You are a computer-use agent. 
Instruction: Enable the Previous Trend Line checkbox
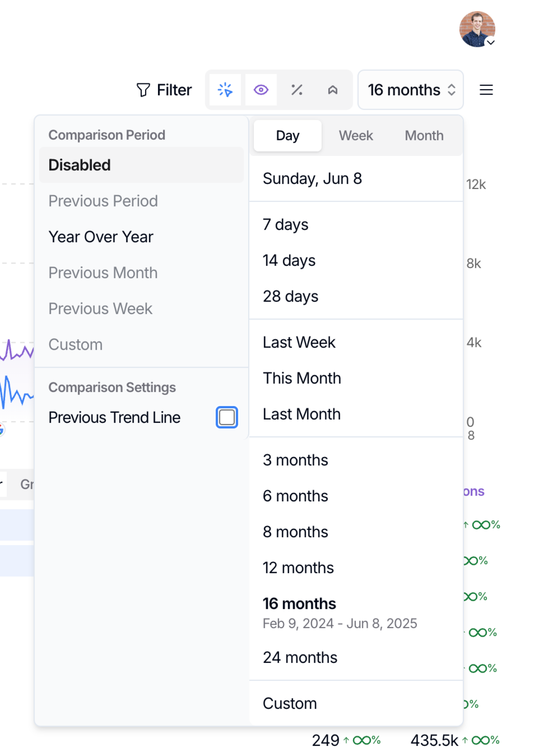[x=227, y=417]
